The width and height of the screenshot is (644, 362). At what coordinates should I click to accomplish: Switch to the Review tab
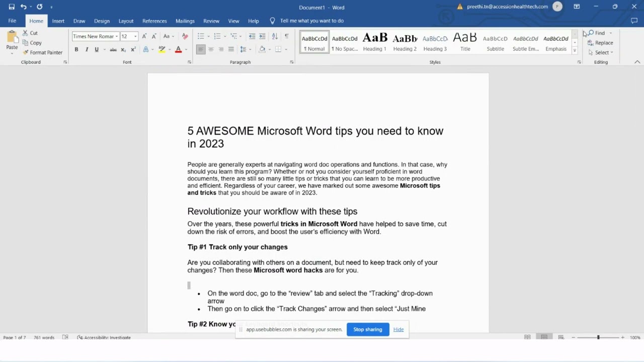click(211, 21)
